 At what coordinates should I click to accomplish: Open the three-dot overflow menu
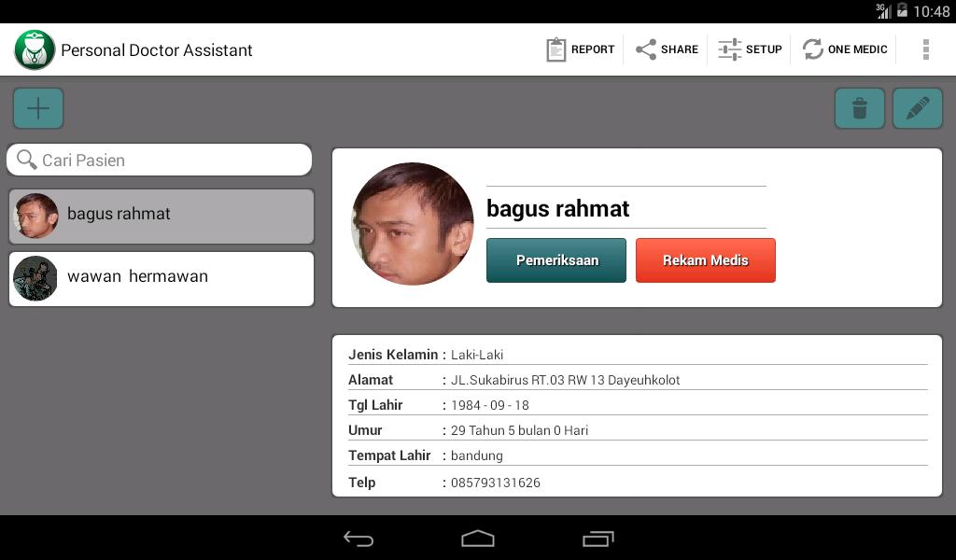(925, 49)
